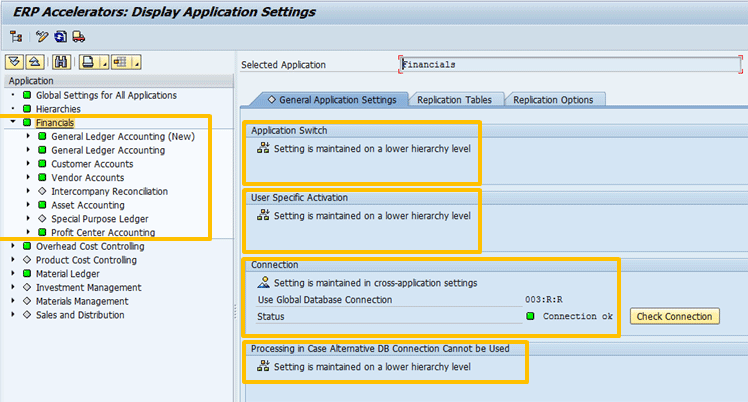Open the hierarchy structure toolbar icon
Screen dimensions: 748x402
point(16,37)
